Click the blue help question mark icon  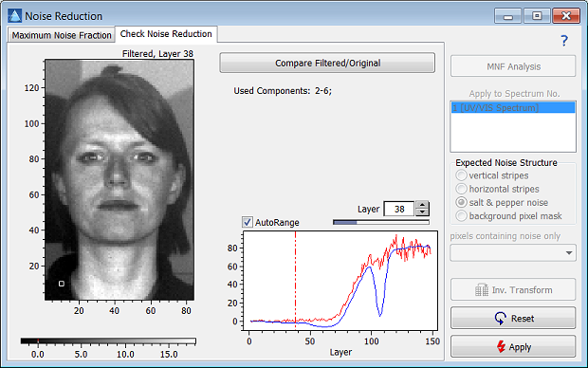click(564, 41)
